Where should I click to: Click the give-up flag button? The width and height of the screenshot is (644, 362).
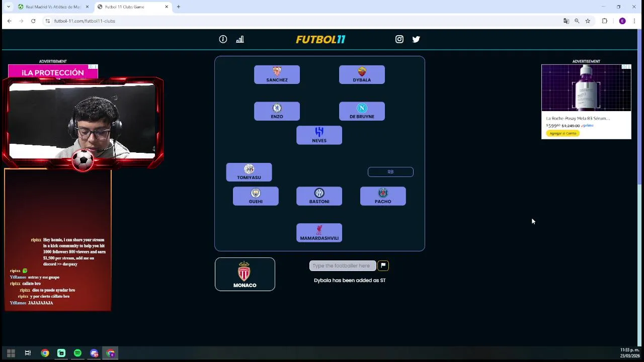[x=383, y=265]
